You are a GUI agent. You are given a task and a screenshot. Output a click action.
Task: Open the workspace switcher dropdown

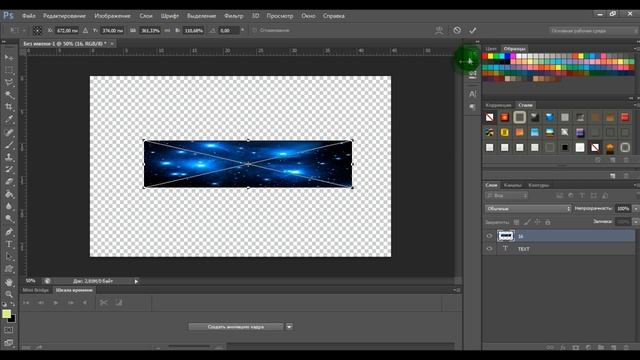coord(593,31)
